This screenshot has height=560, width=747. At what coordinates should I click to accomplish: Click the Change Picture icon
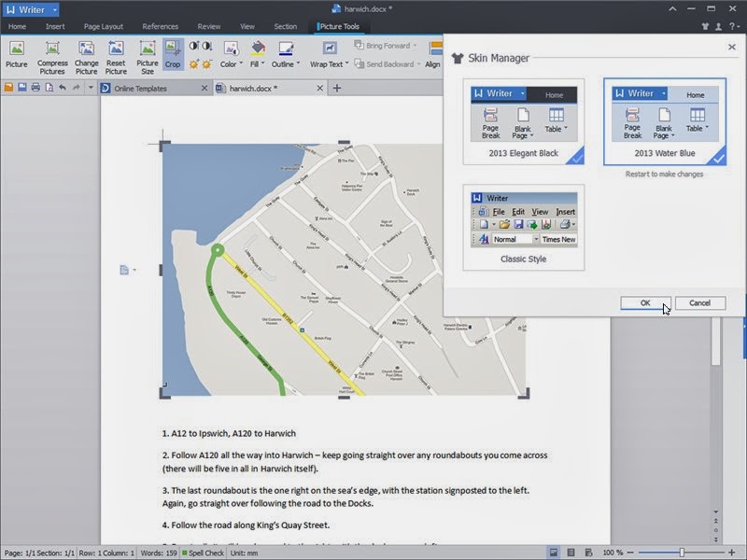(x=86, y=57)
